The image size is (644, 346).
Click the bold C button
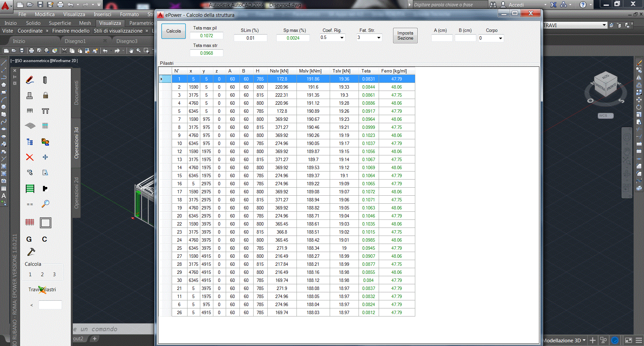point(44,239)
